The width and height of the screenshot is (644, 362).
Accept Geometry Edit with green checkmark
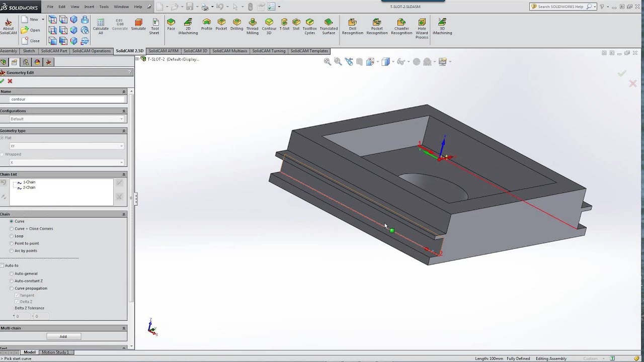[3, 81]
